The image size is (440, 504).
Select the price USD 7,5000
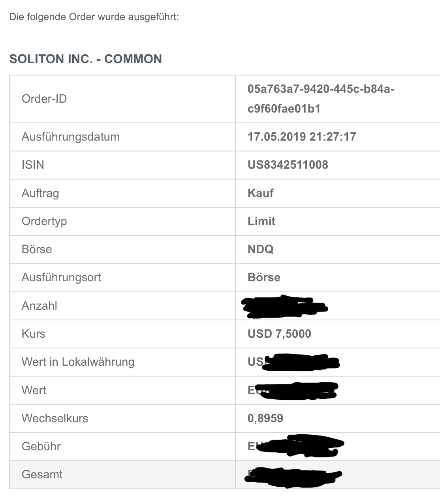click(279, 334)
